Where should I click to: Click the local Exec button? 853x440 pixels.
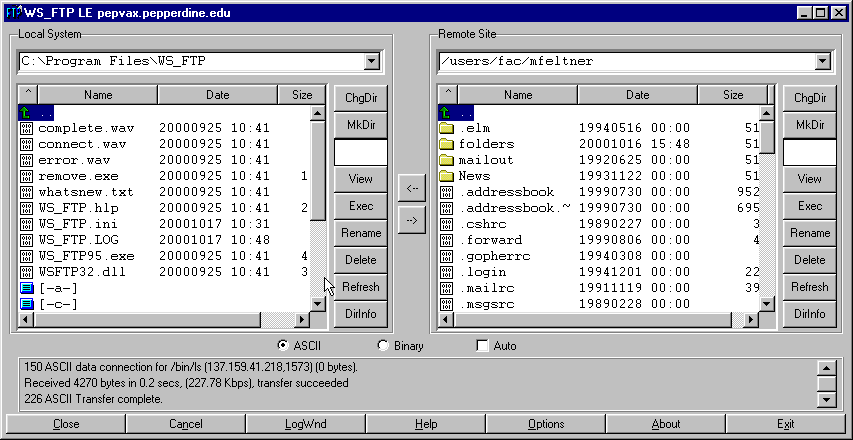(x=361, y=206)
